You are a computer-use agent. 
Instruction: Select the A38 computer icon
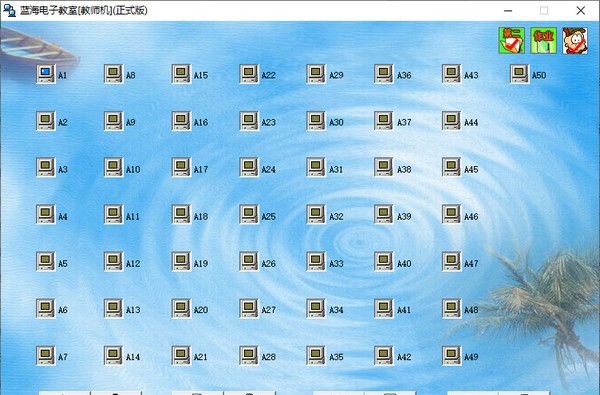384,168
